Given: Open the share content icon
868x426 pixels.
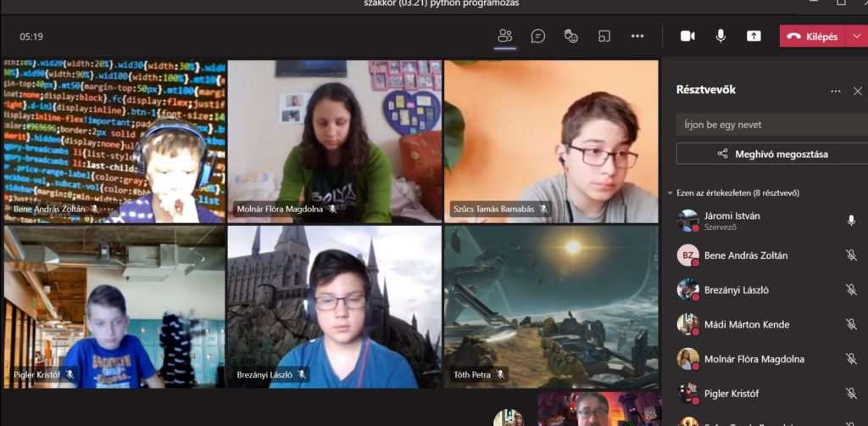Looking at the screenshot, I should (754, 36).
